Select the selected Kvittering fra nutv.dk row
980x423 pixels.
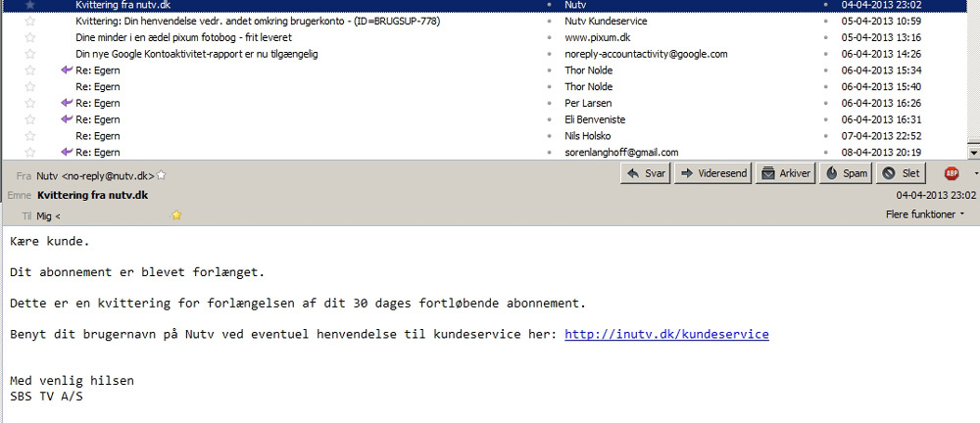tap(484, 5)
